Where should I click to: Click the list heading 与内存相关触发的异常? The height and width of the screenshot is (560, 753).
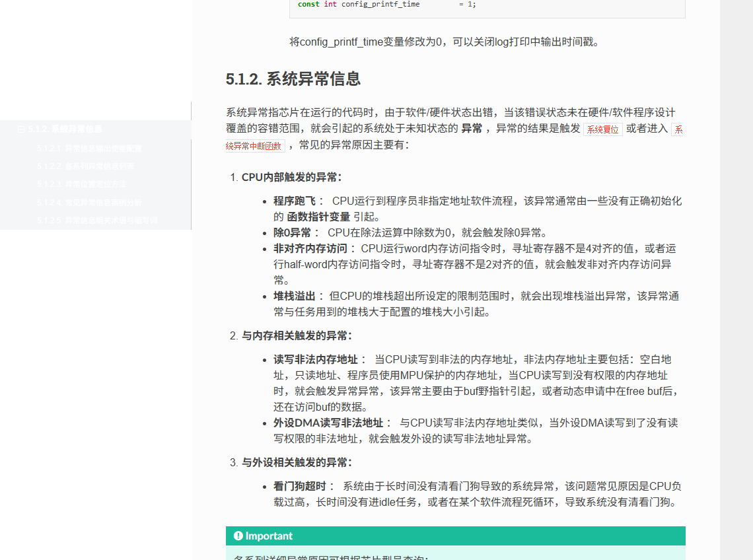coord(297,335)
